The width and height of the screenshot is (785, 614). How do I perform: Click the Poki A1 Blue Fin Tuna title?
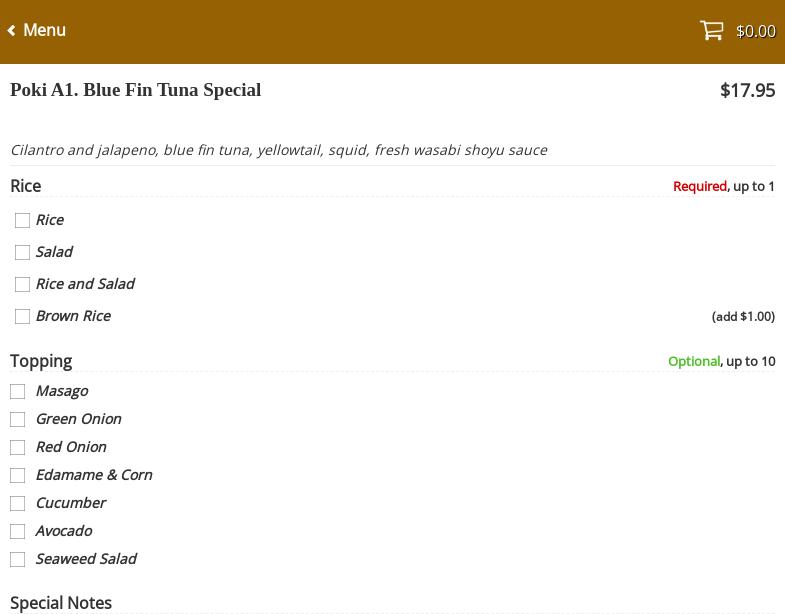click(x=135, y=90)
